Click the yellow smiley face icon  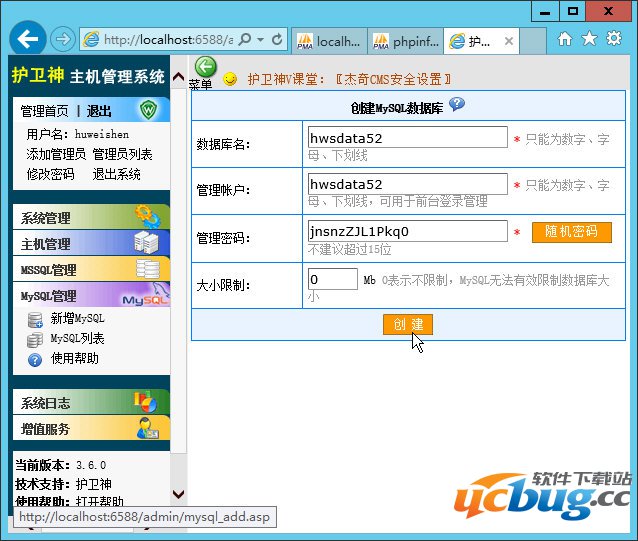(x=230, y=79)
